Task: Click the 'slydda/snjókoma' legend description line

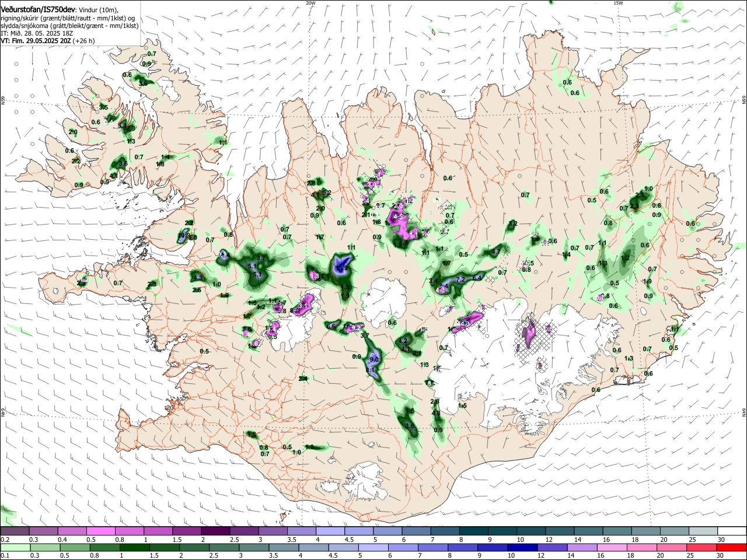Action: pos(69,26)
